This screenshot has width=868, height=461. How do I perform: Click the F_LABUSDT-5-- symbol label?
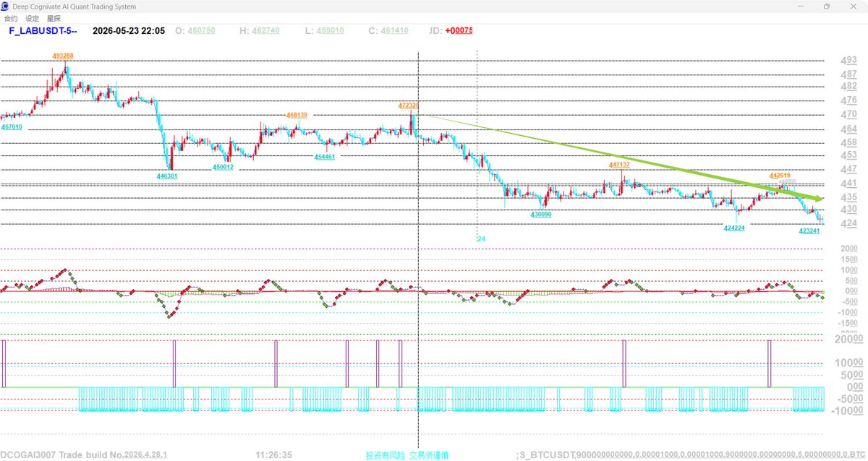(x=43, y=31)
